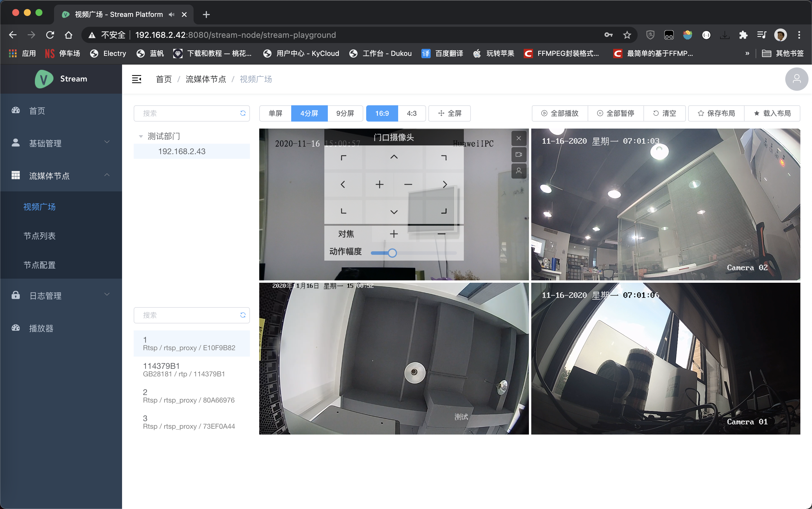The image size is (812, 509).
Task: Select the 9分屏 layout option
Action: (345, 113)
